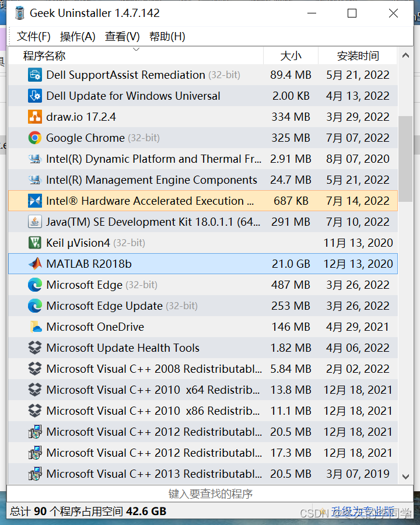
Task: Click the Intel Dynamic Platform and Thermal icon
Action: pyautogui.click(x=35, y=159)
